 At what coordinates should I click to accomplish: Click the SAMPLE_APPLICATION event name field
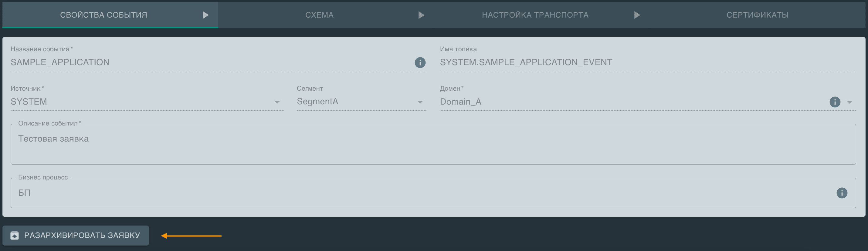[x=202, y=62]
